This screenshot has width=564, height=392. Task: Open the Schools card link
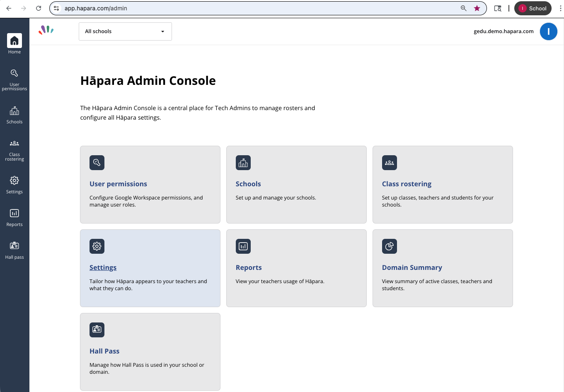[x=248, y=184]
